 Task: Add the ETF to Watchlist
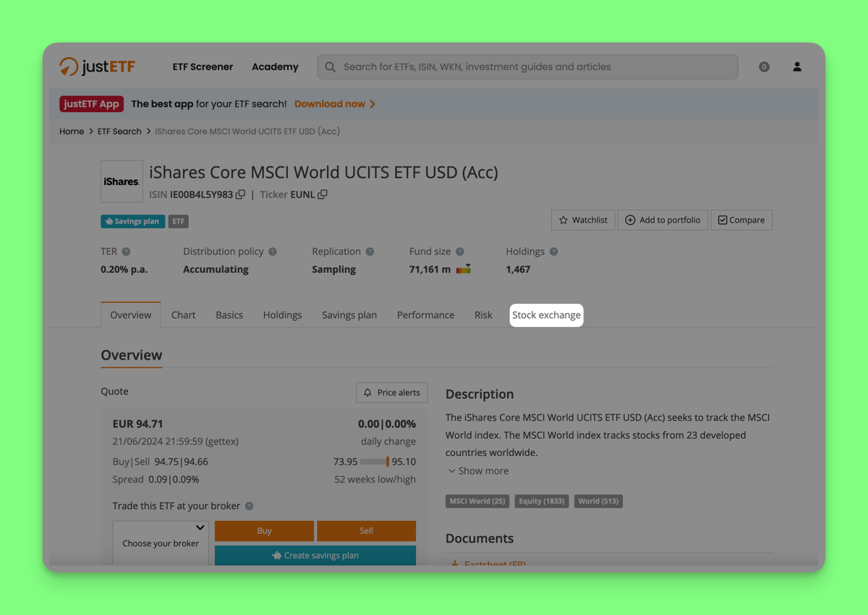coord(583,220)
